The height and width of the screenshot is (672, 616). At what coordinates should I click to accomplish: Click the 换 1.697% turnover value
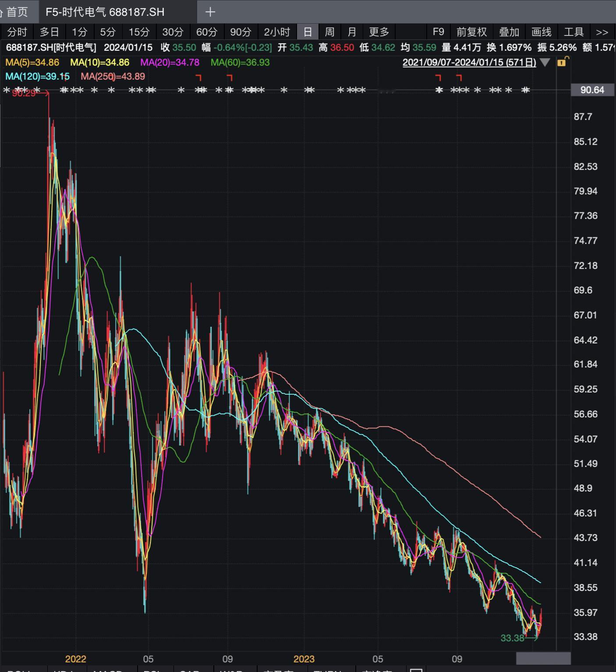(x=509, y=47)
